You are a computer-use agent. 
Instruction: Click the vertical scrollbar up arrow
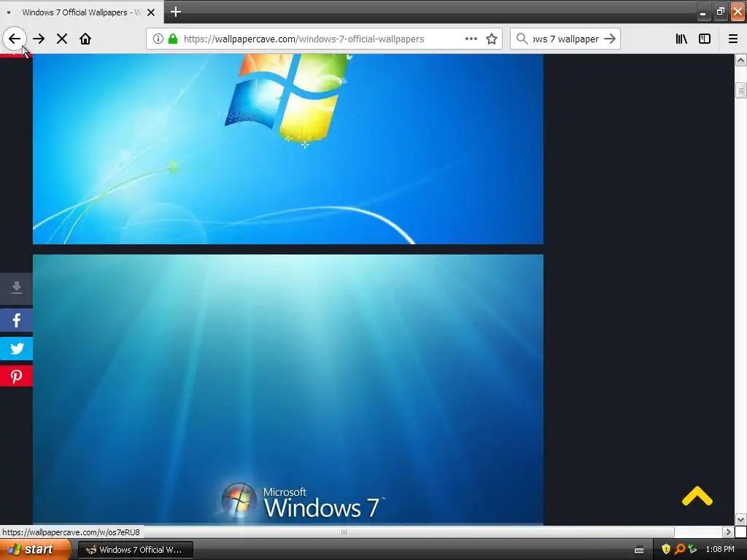740,60
